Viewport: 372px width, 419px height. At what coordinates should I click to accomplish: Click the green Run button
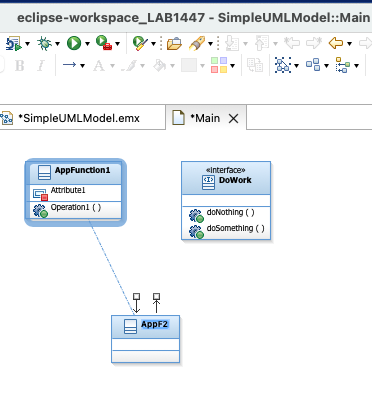coord(74,43)
